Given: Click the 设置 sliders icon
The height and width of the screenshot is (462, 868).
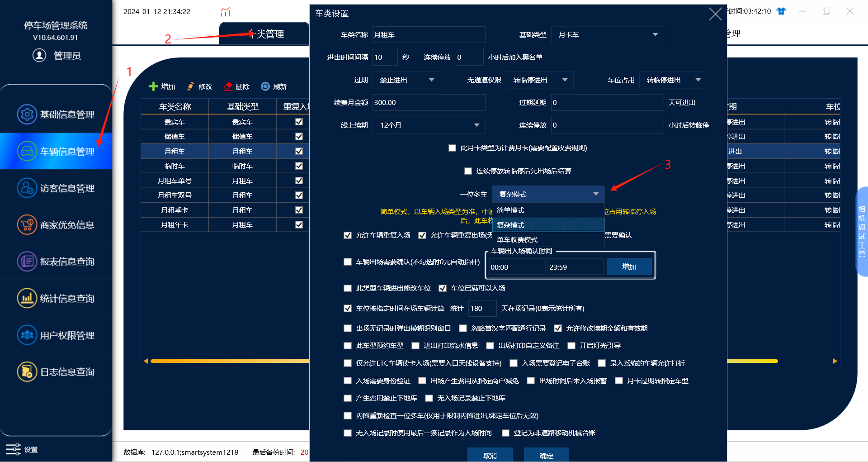Looking at the screenshot, I should 13,449.
